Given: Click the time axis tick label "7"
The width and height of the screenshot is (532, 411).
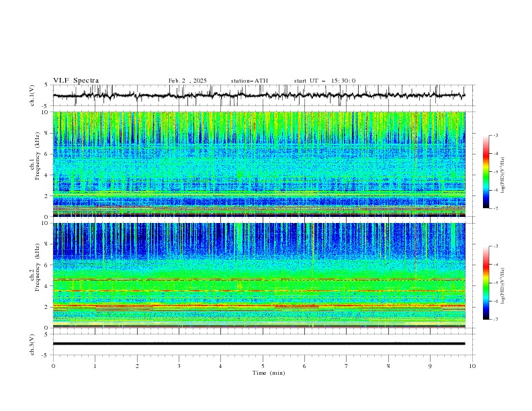Looking at the screenshot, I should tap(347, 366).
